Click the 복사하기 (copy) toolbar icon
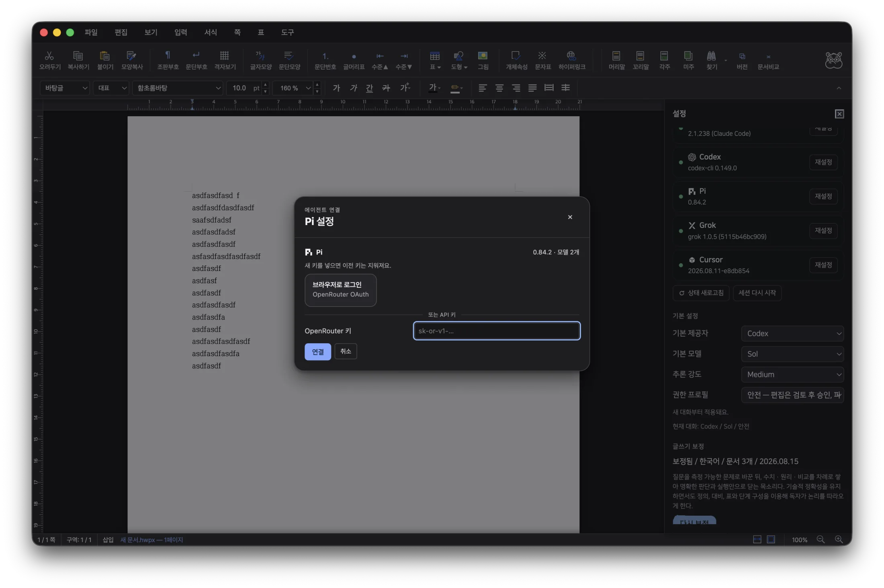The image size is (884, 588). 78,59
